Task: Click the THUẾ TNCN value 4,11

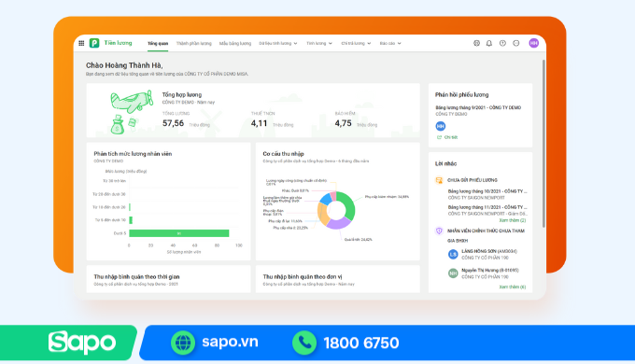Action: pos(259,123)
